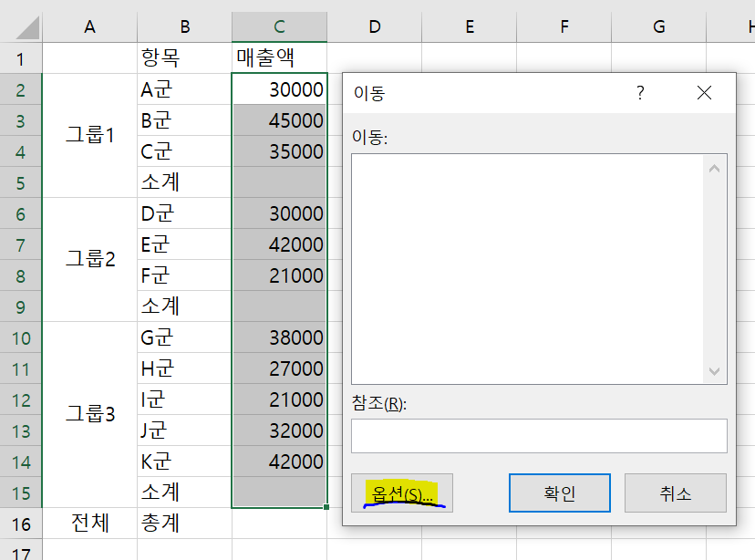Click the 32000 value cell

tap(279, 430)
